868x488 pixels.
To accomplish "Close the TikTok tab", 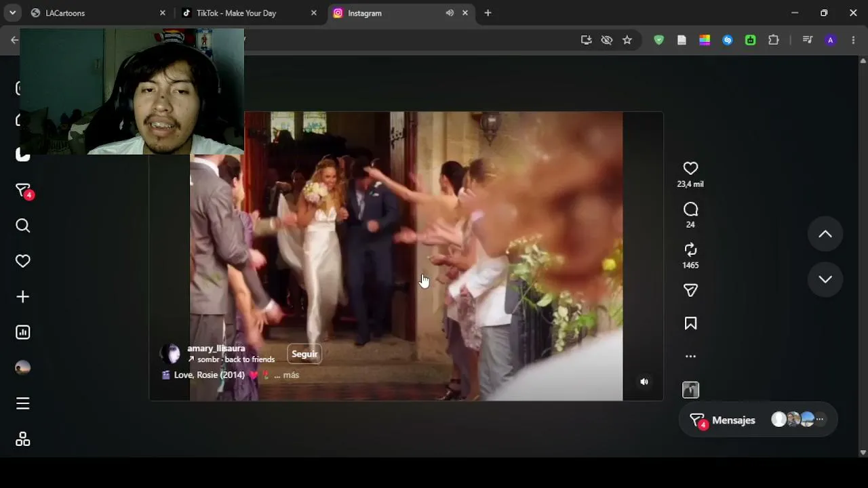I will pos(313,13).
